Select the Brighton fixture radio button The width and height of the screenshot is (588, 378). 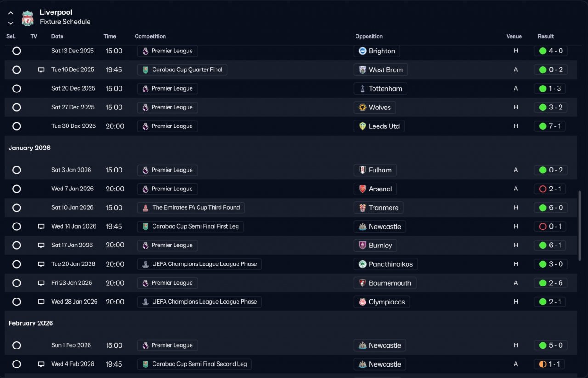coord(17,51)
